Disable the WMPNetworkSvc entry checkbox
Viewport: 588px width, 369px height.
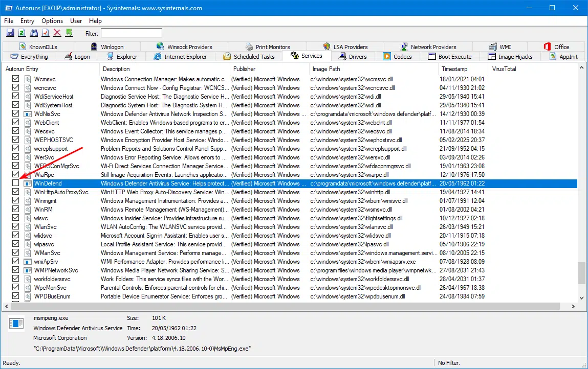click(x=15, y=270)
